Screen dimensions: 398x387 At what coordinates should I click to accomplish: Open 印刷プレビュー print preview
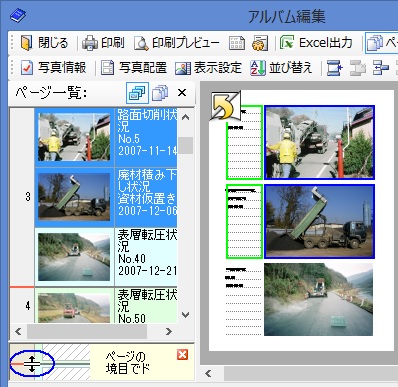177,43
